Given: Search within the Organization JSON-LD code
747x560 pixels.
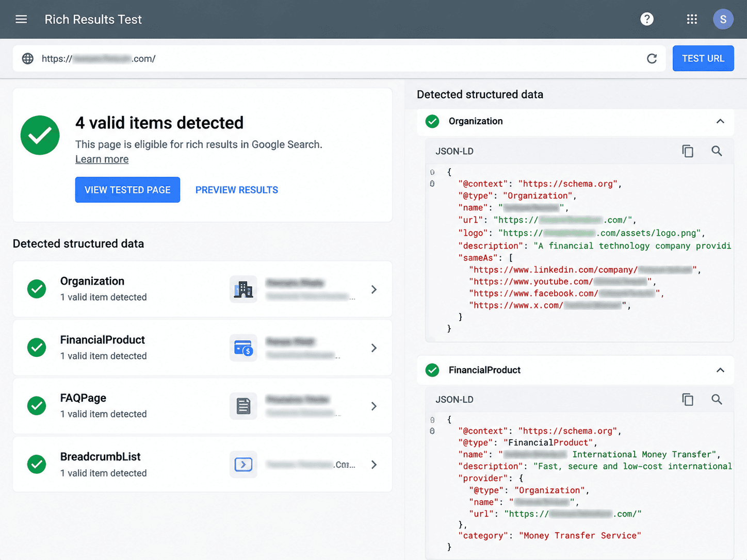Looking at the screenshot, I should [x=717, y=151].
